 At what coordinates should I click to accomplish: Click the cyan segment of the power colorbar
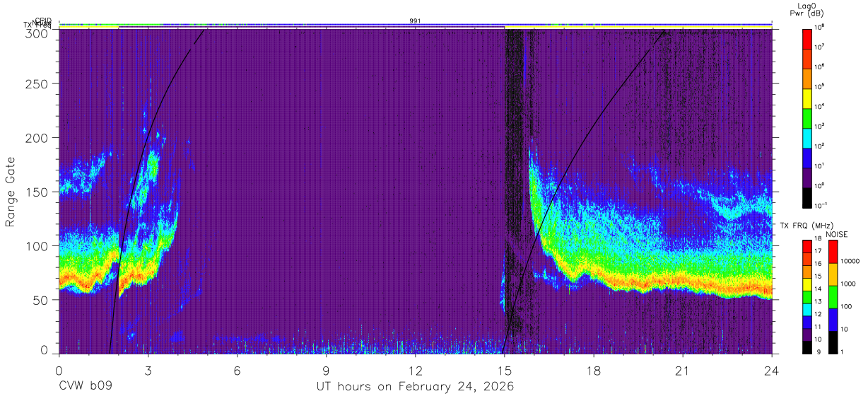(807, 137)
